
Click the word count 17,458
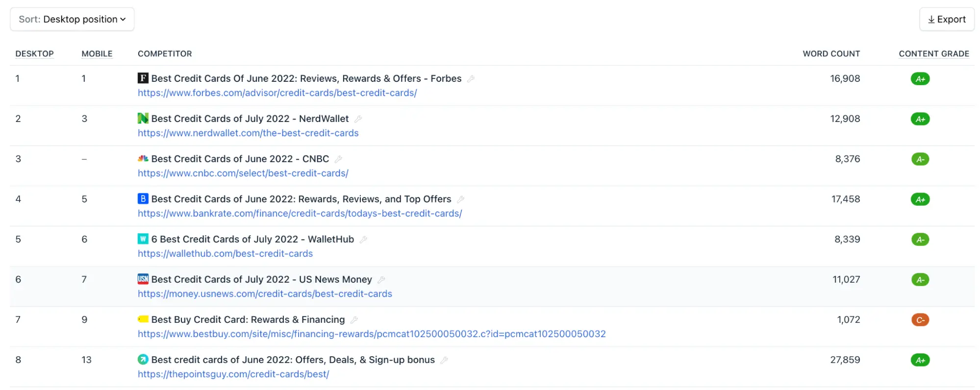click(x=846, y=199)
